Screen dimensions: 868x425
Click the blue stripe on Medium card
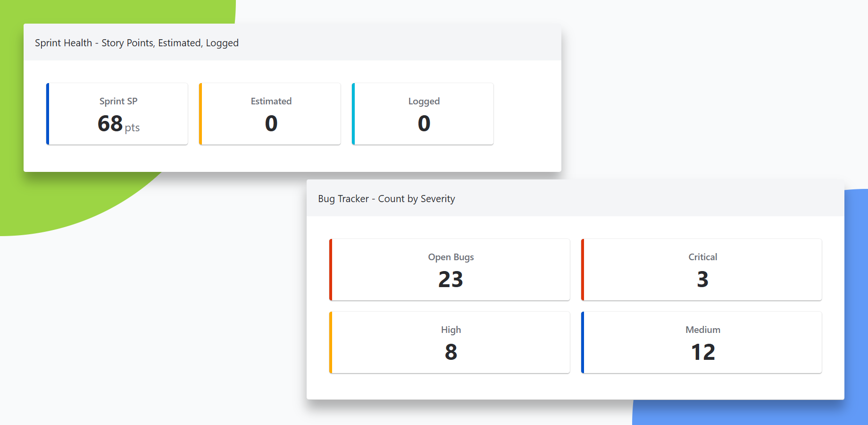pos(583,342)
